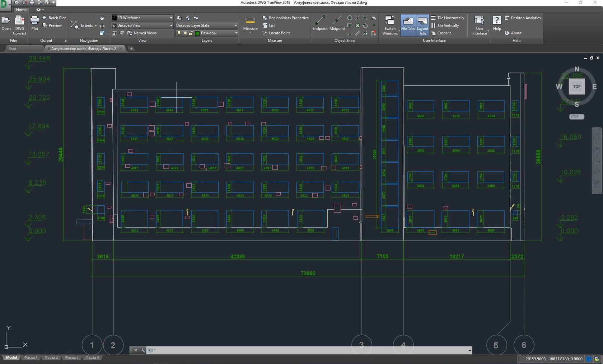Expand the Unsaved View dropdown
The width and height of the screenshot is (603, 364).
[x=171, y=25]
